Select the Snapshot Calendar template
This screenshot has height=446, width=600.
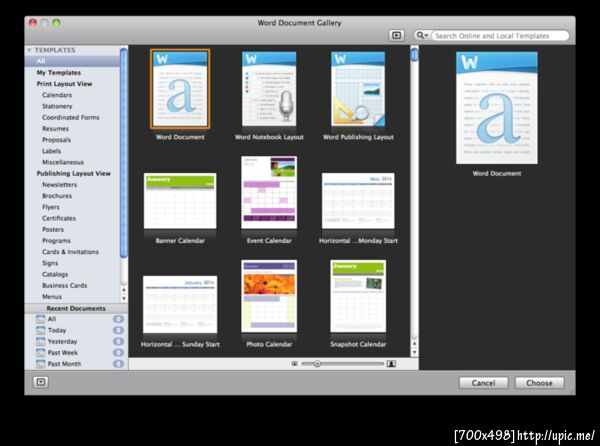click(358, 296)
